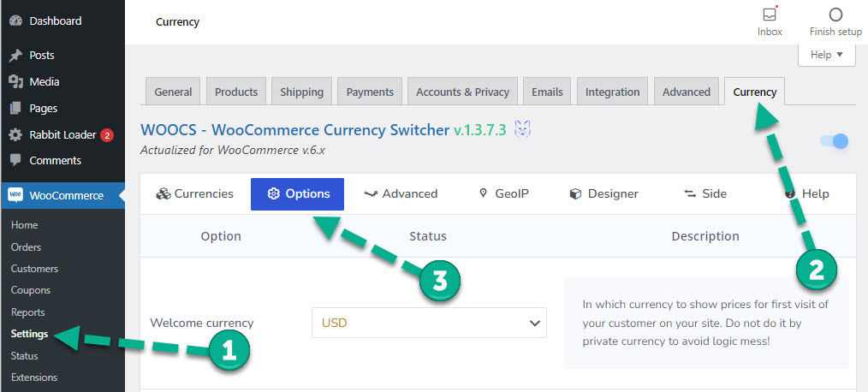Select the WOOCS Options tab
Screen dimensions: 868x392
297,193
